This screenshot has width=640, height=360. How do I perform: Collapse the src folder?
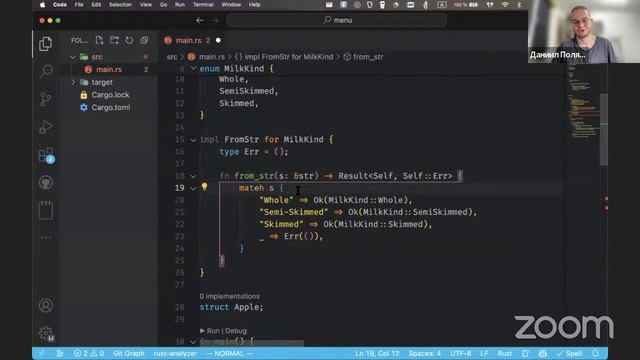point(73,57)
